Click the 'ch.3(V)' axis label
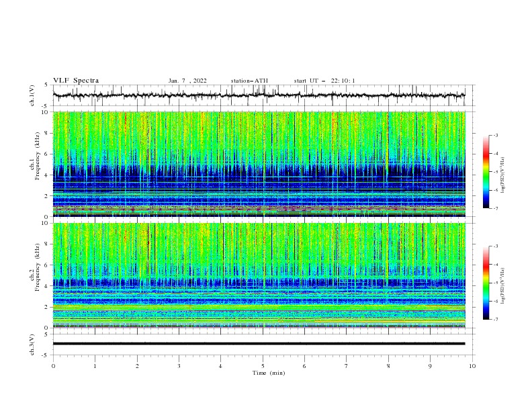Screen dimensions: 532x411 [32, 345]
